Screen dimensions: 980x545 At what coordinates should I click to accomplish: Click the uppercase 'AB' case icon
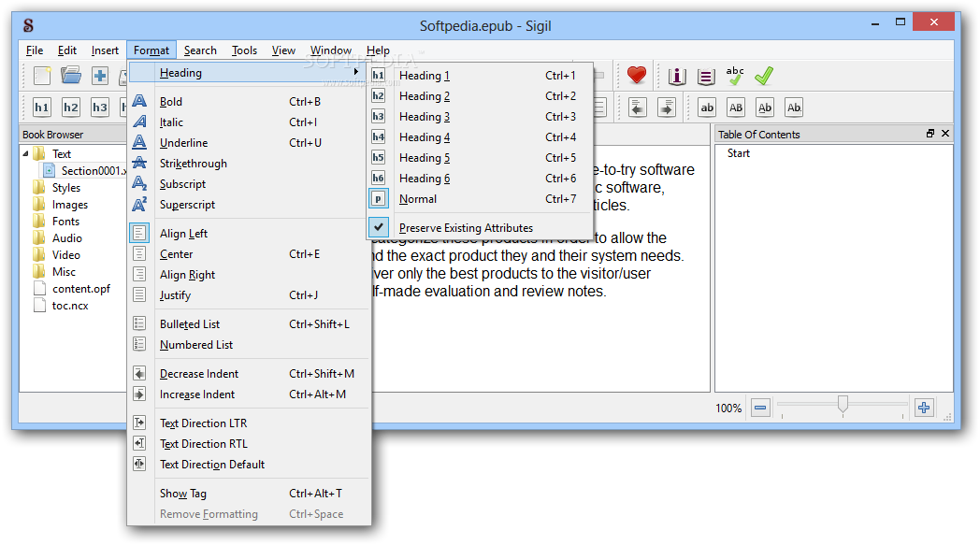pyautogui.click(x=736, y=108)
